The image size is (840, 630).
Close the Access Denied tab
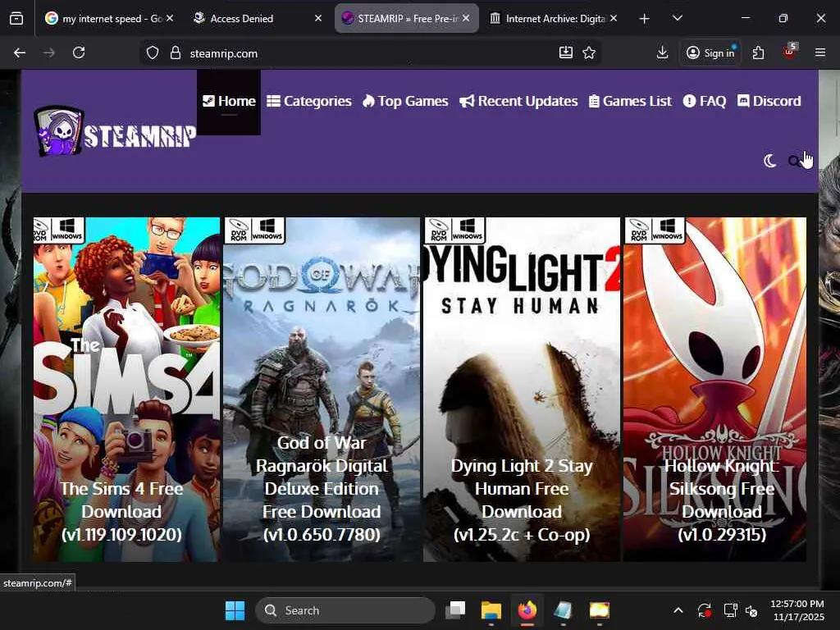pos(318,18)
